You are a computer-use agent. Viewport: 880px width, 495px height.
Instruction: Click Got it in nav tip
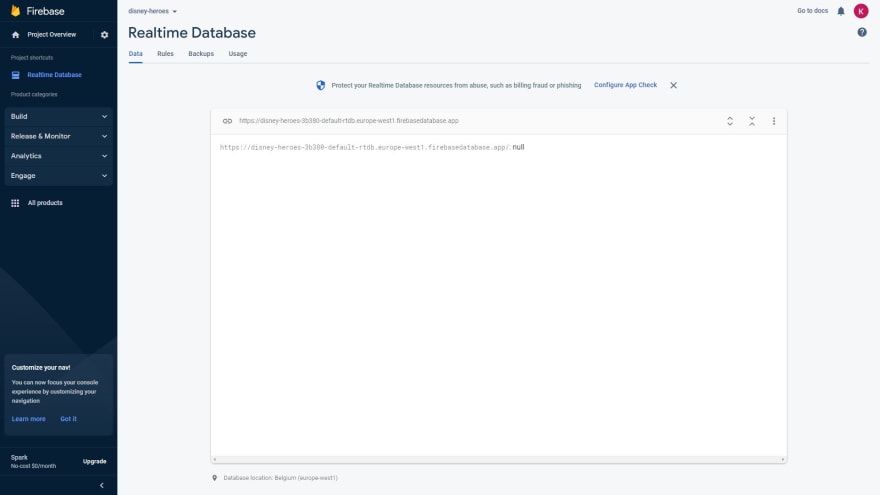click(68, 419)
